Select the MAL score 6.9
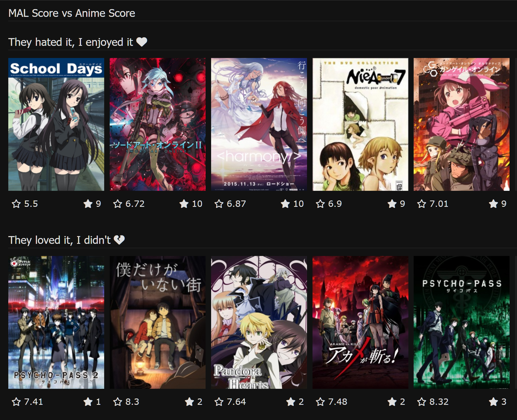Screen dimensions: 517x420 coord(335,204)
